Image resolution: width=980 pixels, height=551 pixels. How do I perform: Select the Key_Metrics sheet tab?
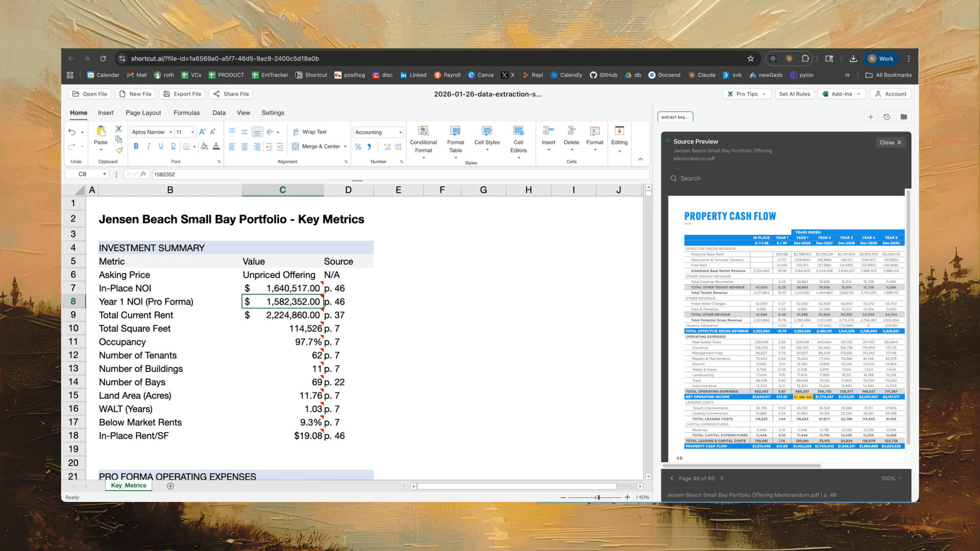coord(128,485)
